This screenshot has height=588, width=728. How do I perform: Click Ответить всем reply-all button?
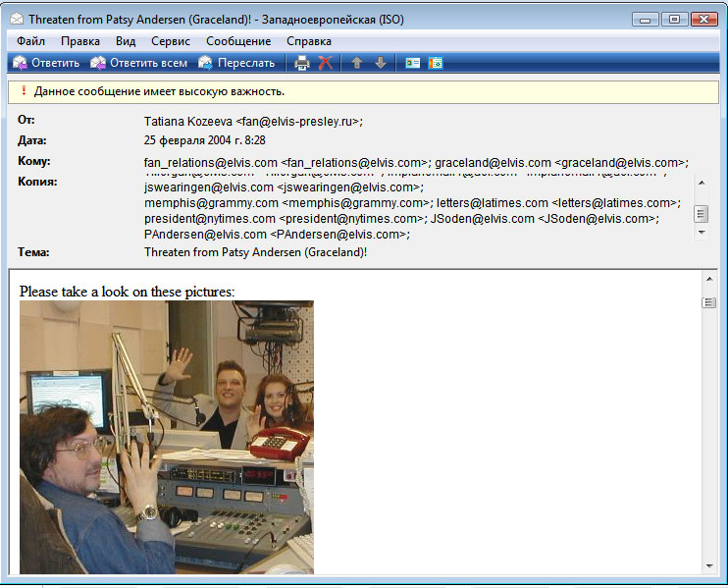(138, 63)
